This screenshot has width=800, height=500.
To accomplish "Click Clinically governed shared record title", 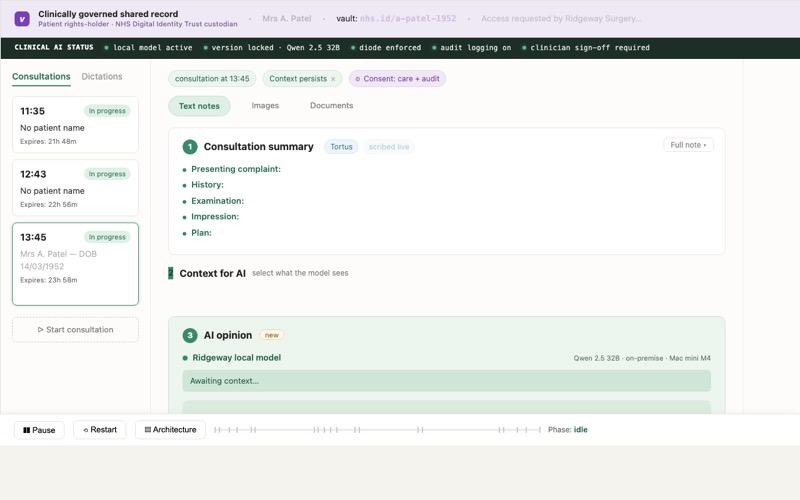I will tap(108, 14).
